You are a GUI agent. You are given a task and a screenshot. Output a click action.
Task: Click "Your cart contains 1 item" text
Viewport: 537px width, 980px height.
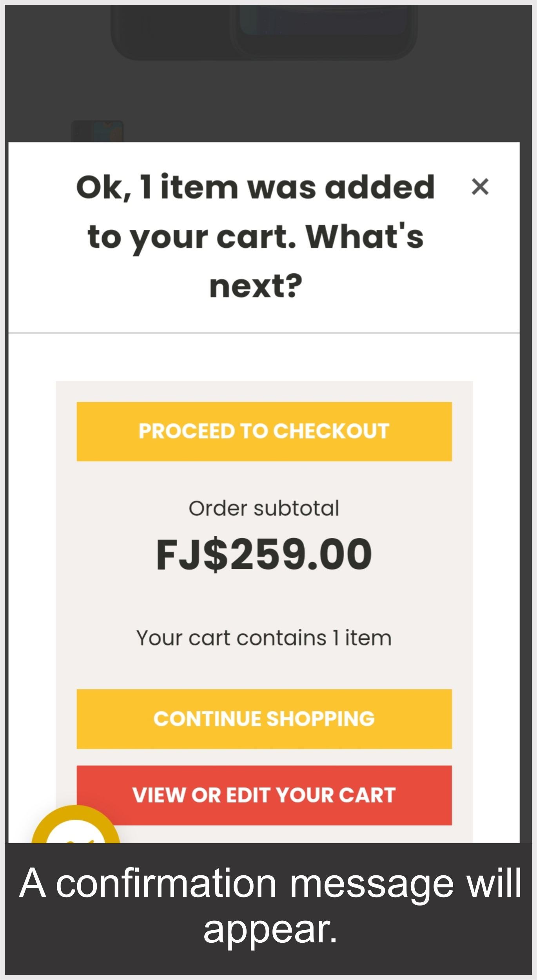pos(264,638)
